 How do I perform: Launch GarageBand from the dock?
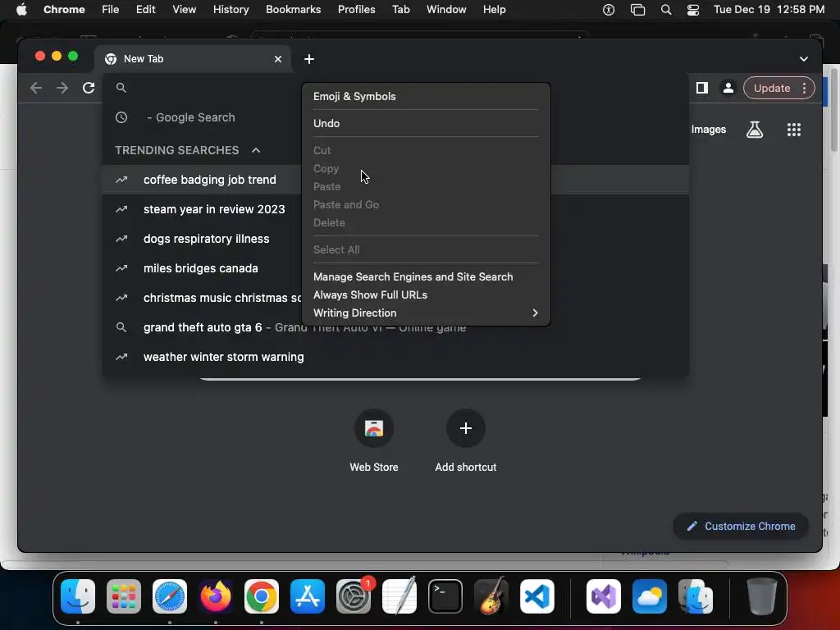(491, 596)
